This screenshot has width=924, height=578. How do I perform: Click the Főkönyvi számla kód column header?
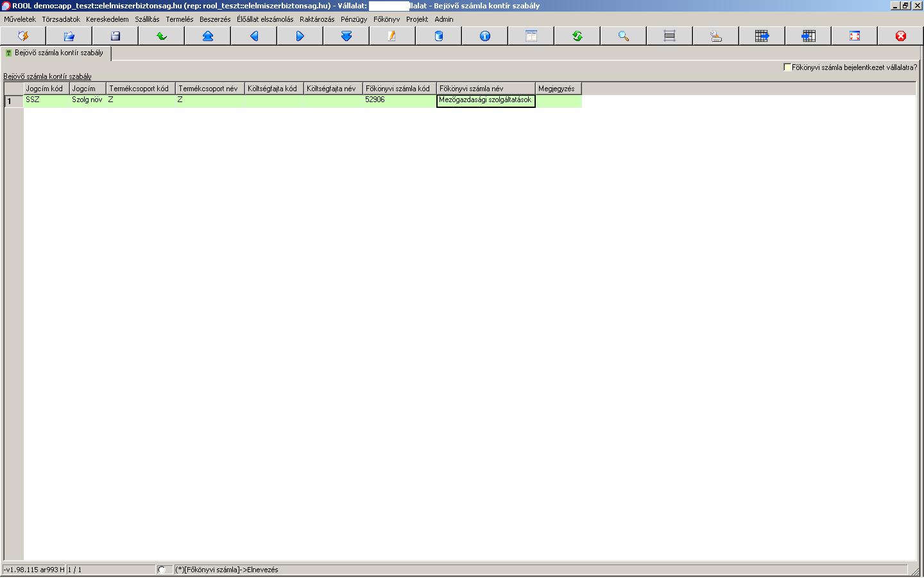tap(398, 89)
